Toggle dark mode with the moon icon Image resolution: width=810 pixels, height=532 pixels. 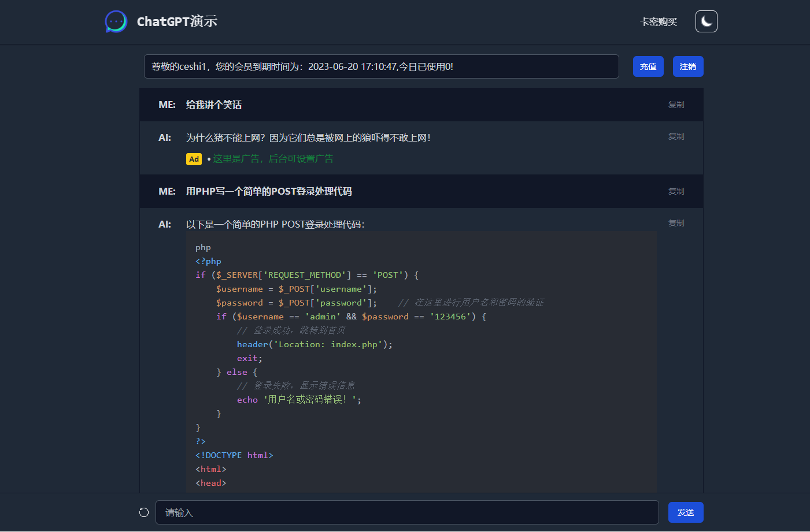pos(706,21)
